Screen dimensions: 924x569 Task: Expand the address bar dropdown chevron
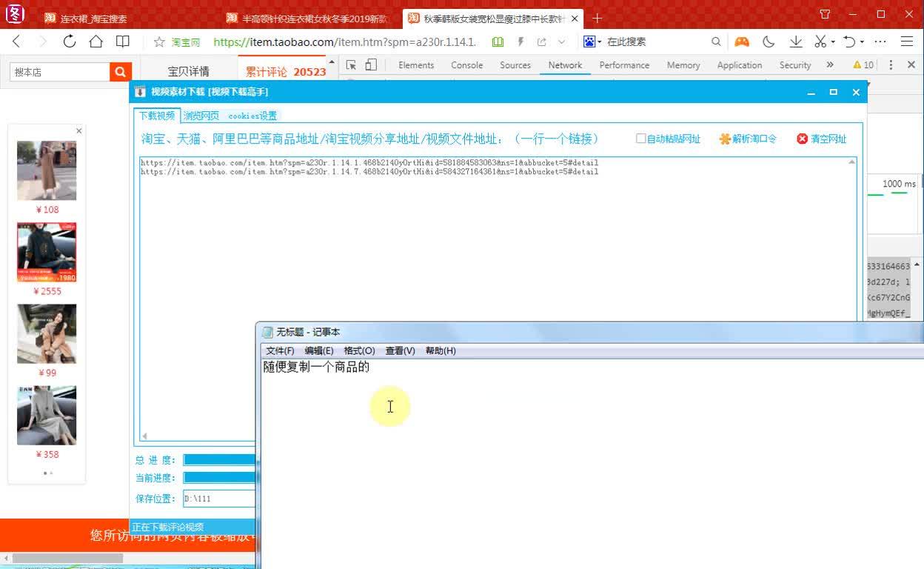[562, 42]
